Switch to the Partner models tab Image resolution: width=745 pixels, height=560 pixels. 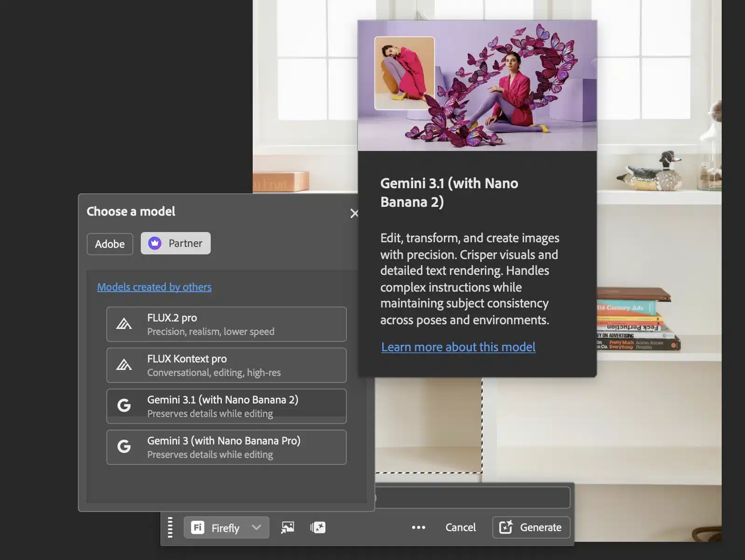tap(176, 243)
